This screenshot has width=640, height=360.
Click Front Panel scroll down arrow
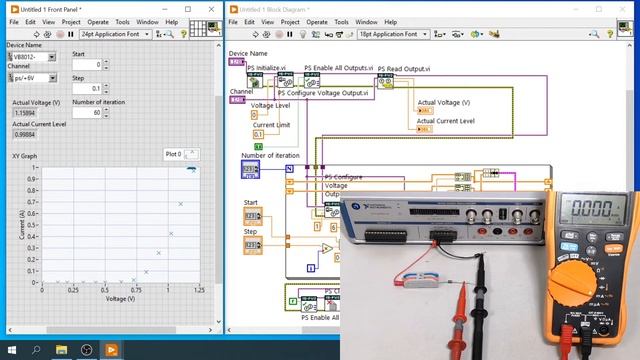pyautogui.click(x=219, y=322)
